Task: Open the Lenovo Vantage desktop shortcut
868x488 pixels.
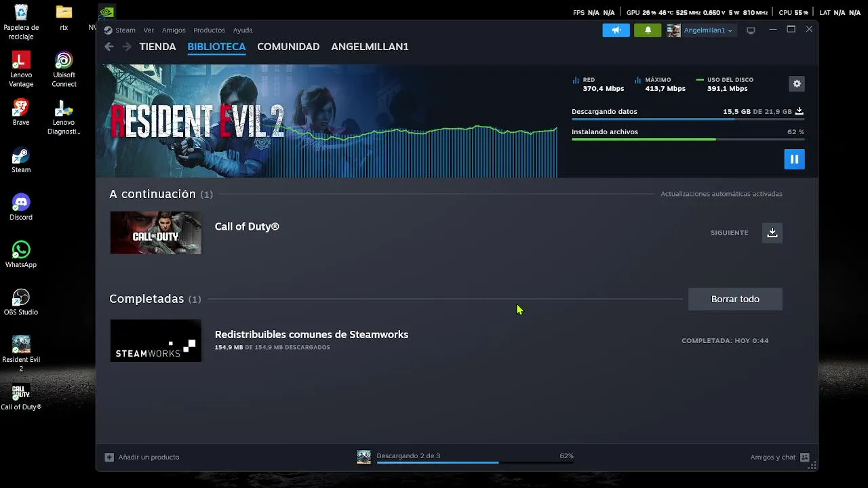Action: (x=21, y=69)
